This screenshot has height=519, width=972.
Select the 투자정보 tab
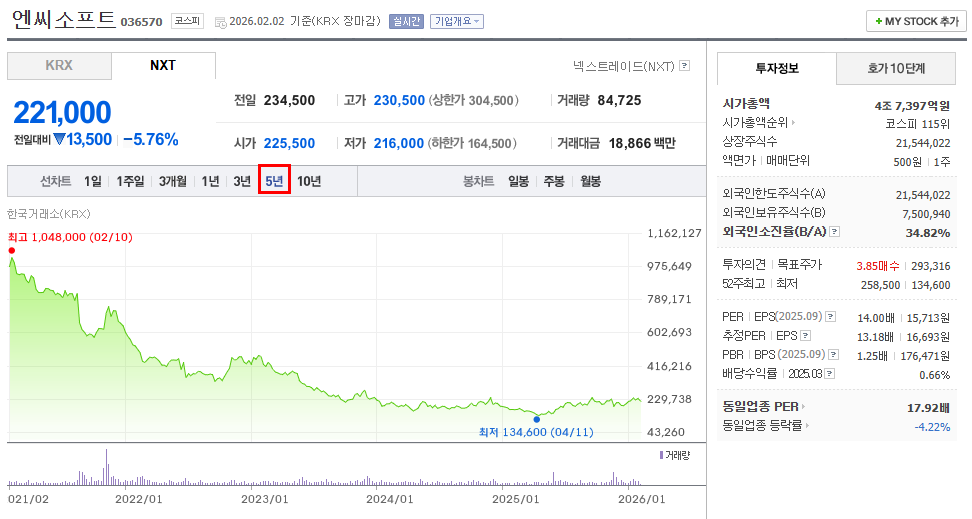(x=777, y=68)
